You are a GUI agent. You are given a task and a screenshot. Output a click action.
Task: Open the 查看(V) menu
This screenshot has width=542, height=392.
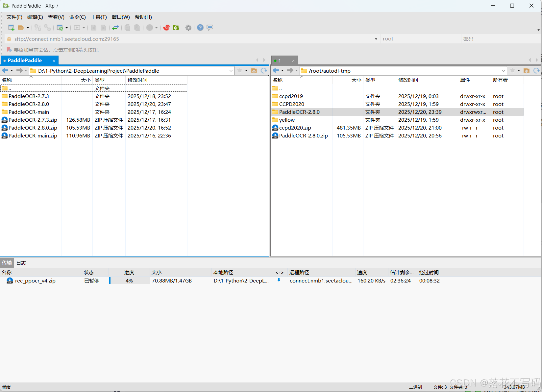[56, 17]
